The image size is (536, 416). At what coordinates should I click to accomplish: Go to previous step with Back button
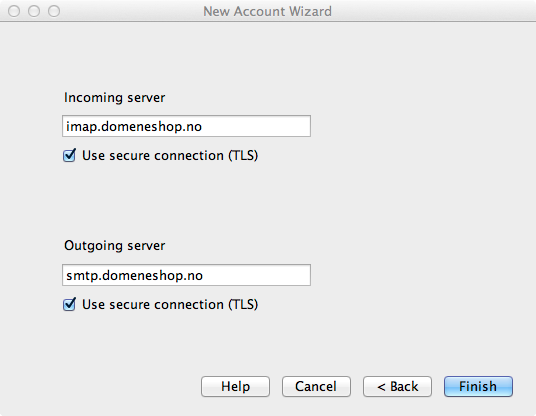398,387
